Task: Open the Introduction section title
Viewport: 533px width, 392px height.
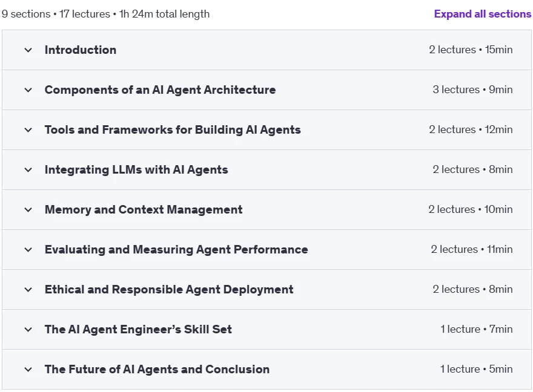Action: tap(81, 50)
